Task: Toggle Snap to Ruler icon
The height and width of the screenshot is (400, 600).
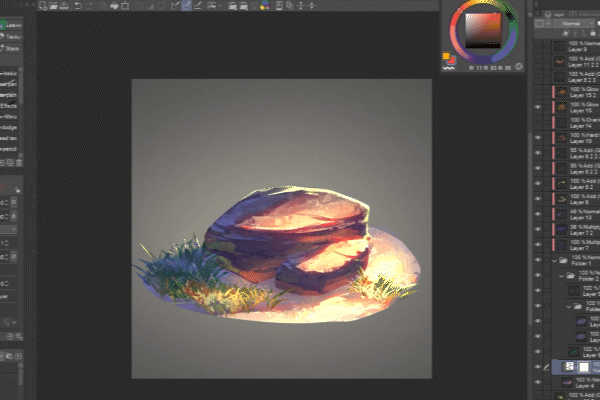Action: point(175,5)
